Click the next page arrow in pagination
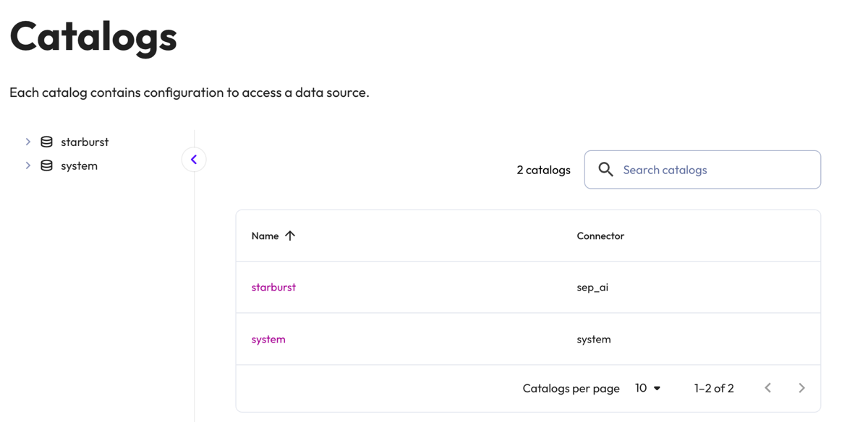Viewport: 868px width, 422px height. 801,387
